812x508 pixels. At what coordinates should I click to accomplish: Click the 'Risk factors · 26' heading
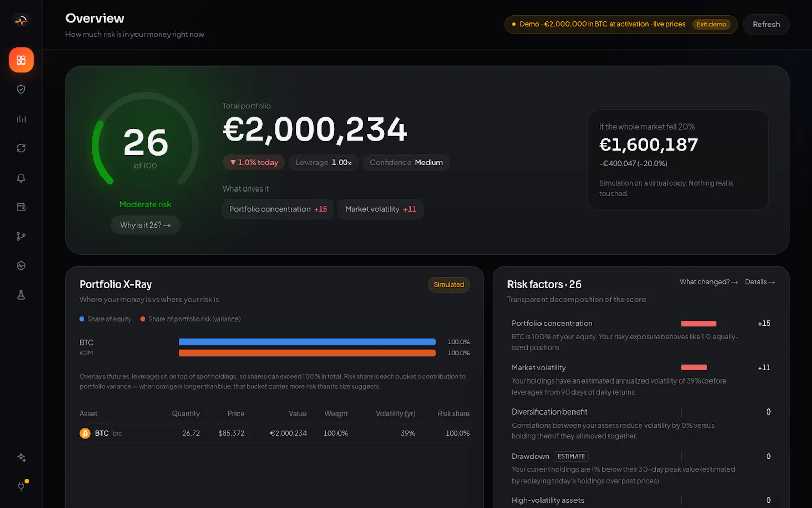click(544, 284)
